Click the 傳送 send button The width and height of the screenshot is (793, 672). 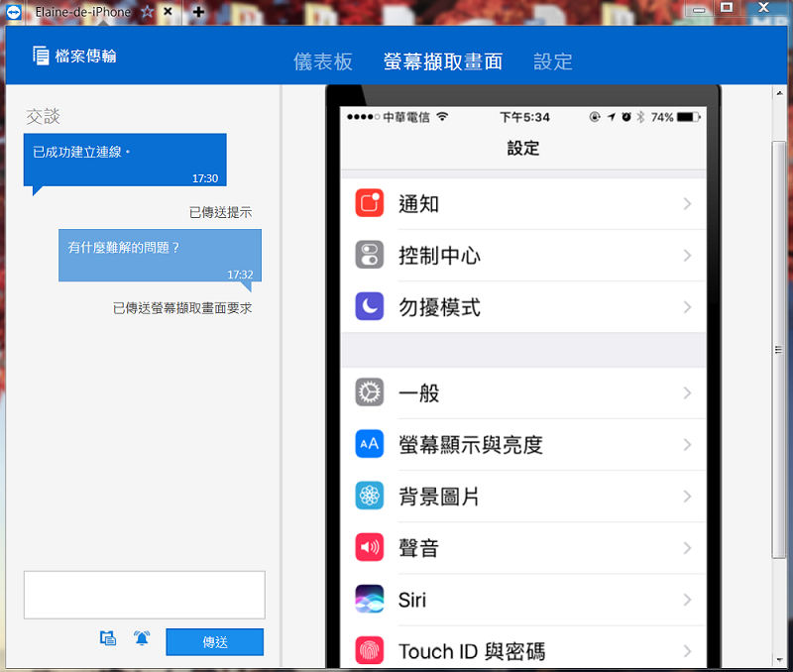(x=214, y=641)
